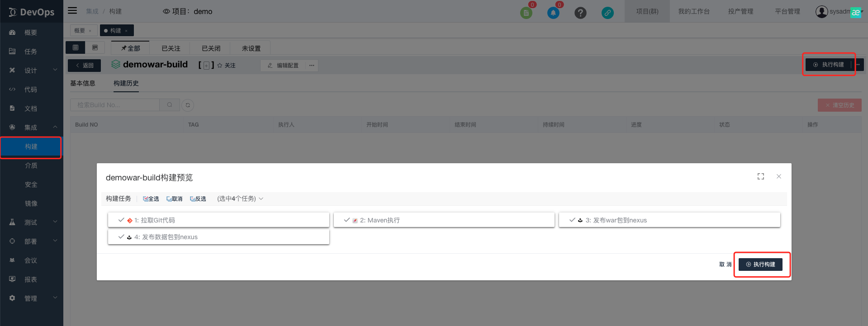Click the green document icon in header
This screenshot has width=868, height=326.
(x=526, y=13)
